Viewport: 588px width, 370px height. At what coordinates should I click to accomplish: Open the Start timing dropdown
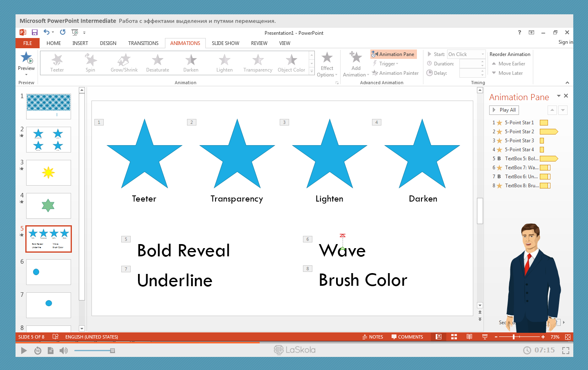[x=466, y=54]
